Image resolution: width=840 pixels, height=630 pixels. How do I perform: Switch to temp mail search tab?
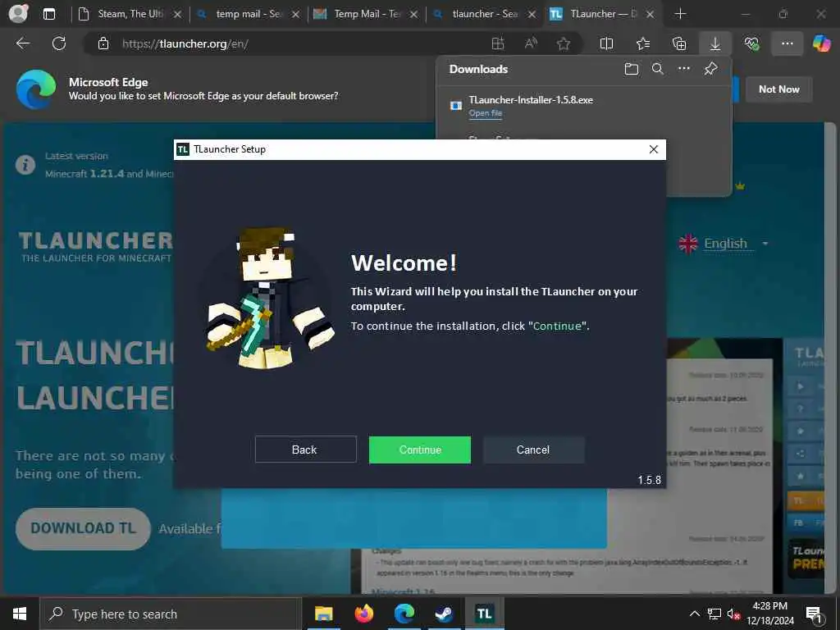pos(248,15)
